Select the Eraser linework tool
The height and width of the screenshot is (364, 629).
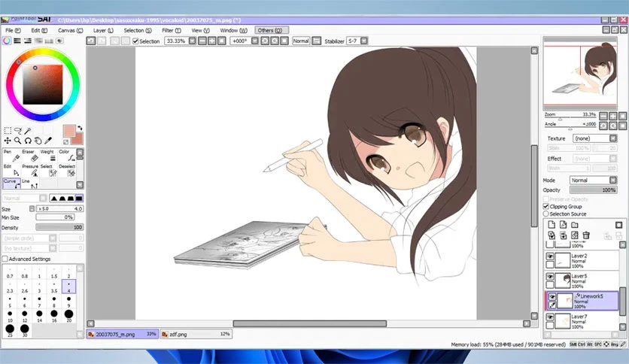coord(30,156)
